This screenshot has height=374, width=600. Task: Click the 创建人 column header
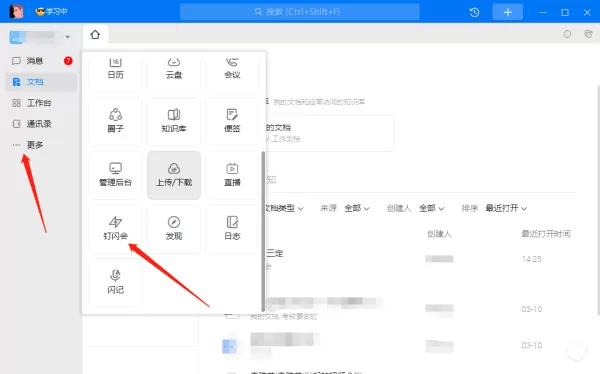tap(439, 234)
